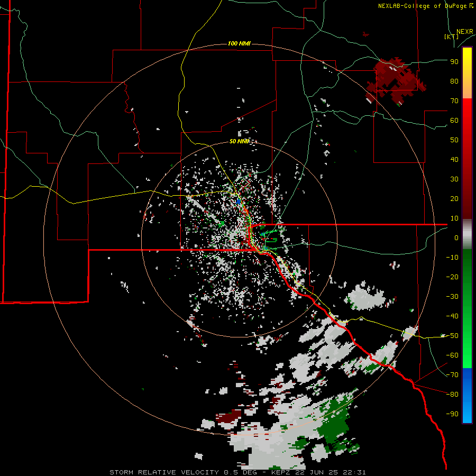This screenshot has width=476, height=476.
Task: Select the 60 value on velocity scale
Action: click(454, 120)
